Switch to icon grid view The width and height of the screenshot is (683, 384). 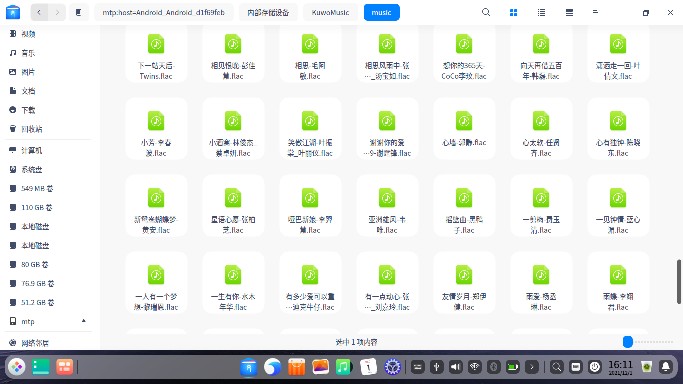[x=514, y=12]
